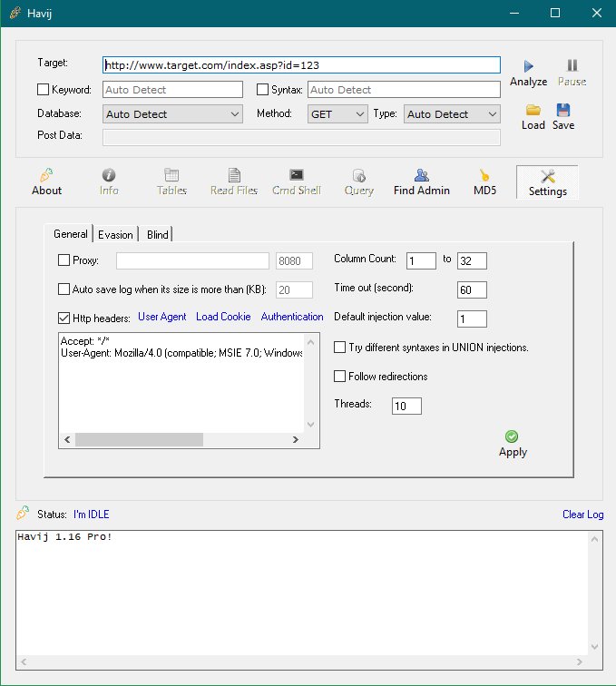Click the User Agent link
Screen dimensions: 616x686
[x=161, y=317]
